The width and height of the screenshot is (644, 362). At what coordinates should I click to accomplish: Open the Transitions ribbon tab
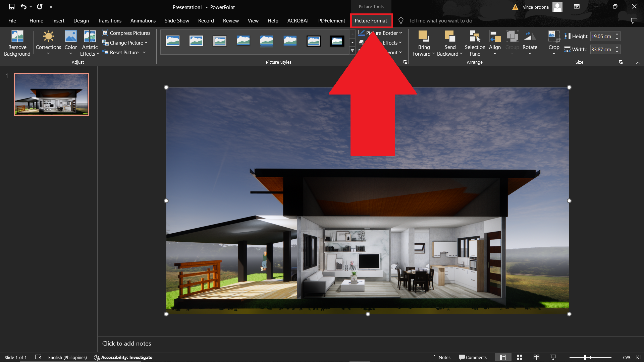[x=109, y=20]
